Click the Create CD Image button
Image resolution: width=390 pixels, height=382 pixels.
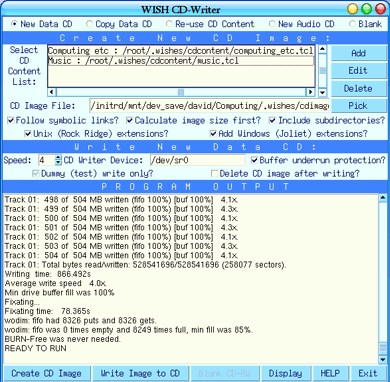click(x=46, y=373)
